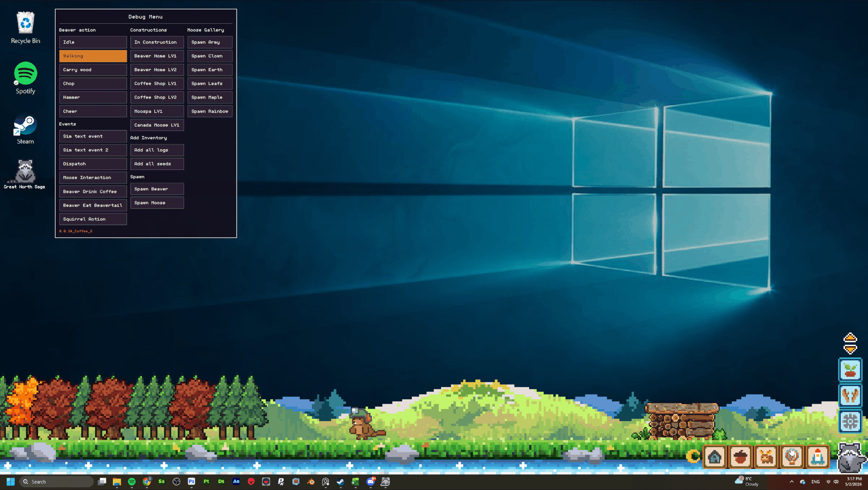Viewport: 868px width, 490px height.
Task: Click Spawn Clown in Moose Gallery
Action: (x=210, y=56)
